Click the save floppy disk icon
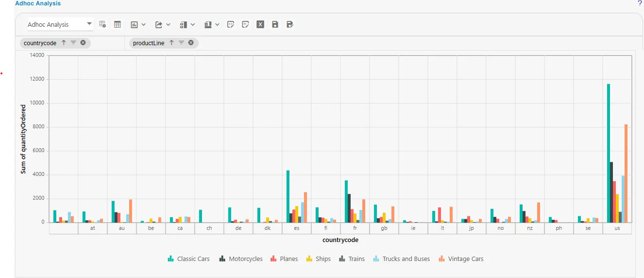 click(x=275, y=24)
